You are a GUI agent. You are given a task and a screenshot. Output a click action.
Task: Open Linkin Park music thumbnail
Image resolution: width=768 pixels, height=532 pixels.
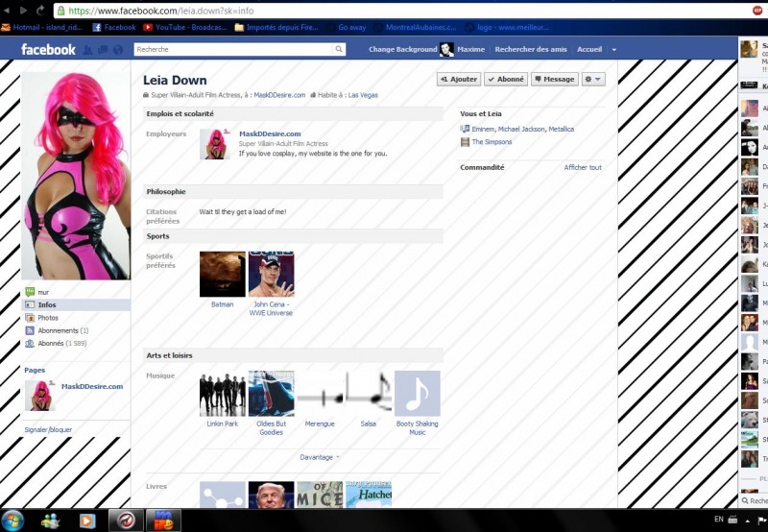coord(223,394)
